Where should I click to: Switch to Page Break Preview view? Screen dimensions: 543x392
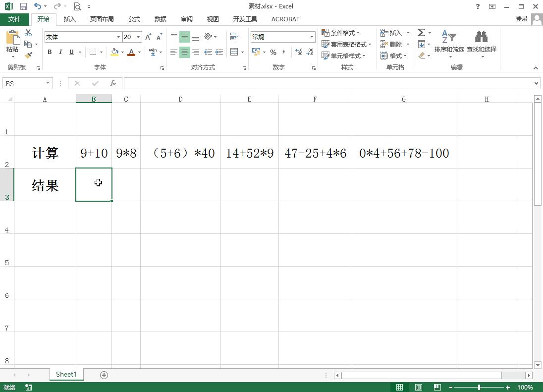point(437,387)
